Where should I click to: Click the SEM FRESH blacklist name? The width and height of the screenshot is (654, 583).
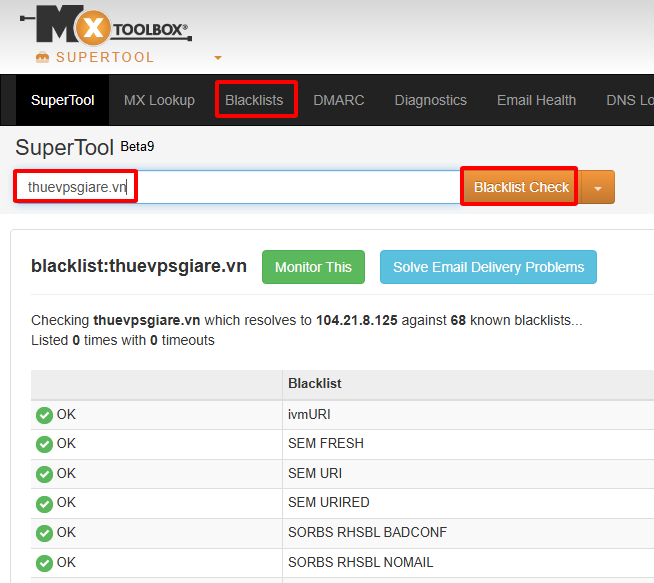[326, 443]
